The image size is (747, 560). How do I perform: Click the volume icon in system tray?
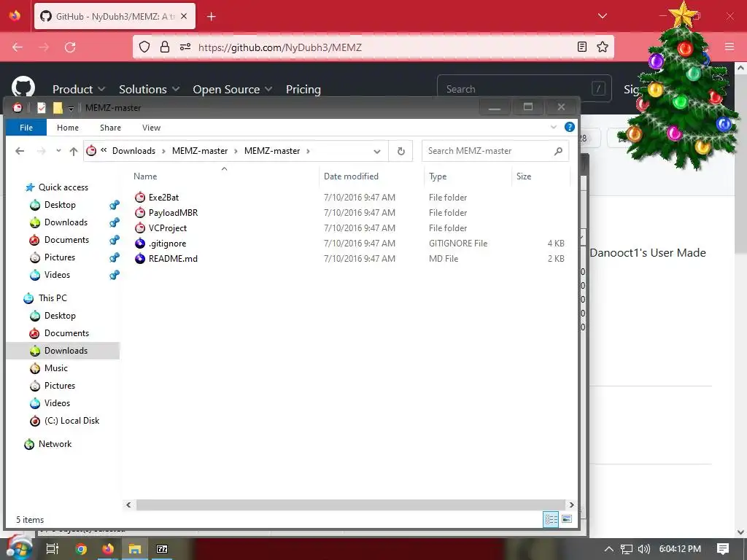[x=643, y=549]
